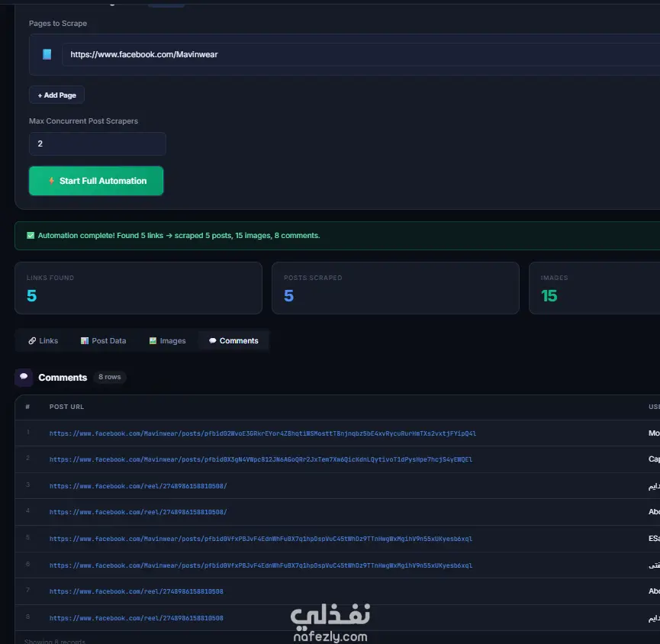
Task: Click the green checkmark in completion banner
Action: (x=31, y=235)
